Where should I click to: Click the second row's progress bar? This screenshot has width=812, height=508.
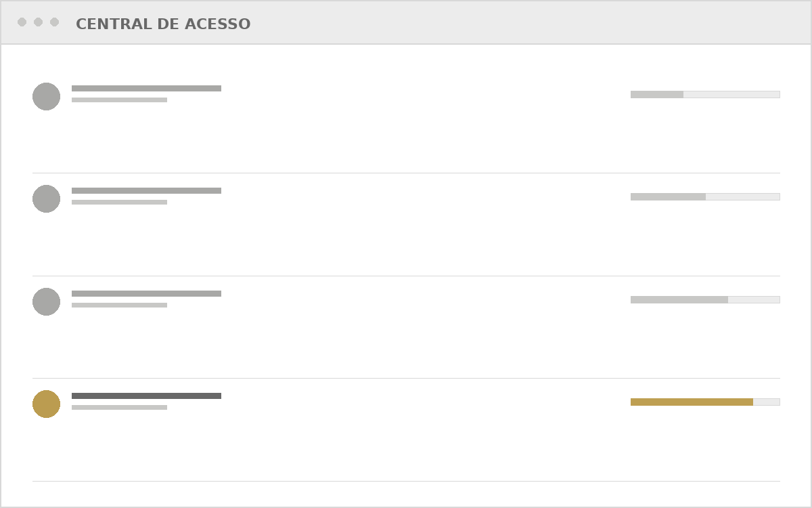[705, 196]
